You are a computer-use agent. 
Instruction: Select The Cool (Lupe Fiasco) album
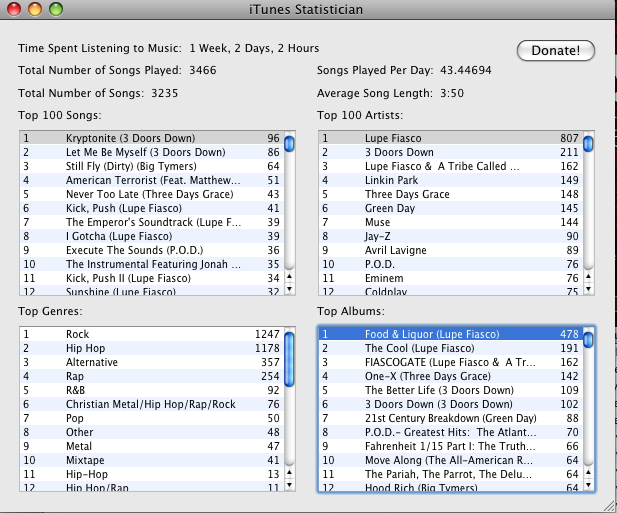pyautogui.click(x=451, y=348)
